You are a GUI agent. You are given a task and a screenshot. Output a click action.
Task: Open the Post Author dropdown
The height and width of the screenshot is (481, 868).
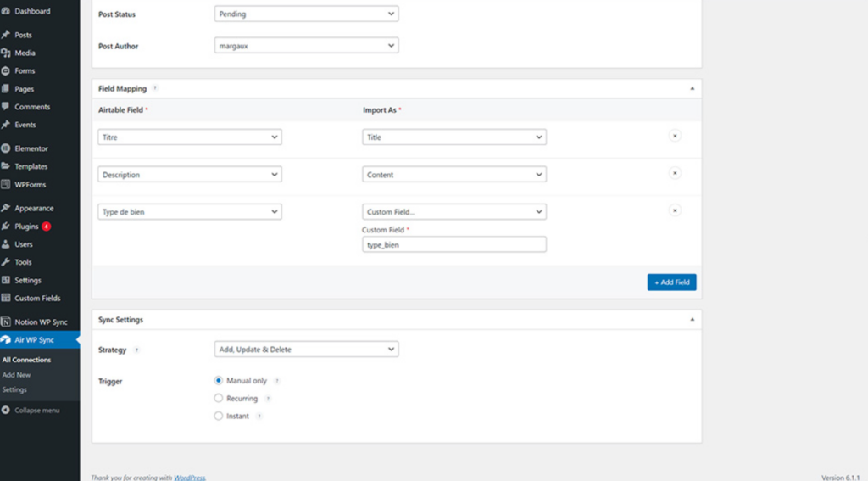click(306, 46)
